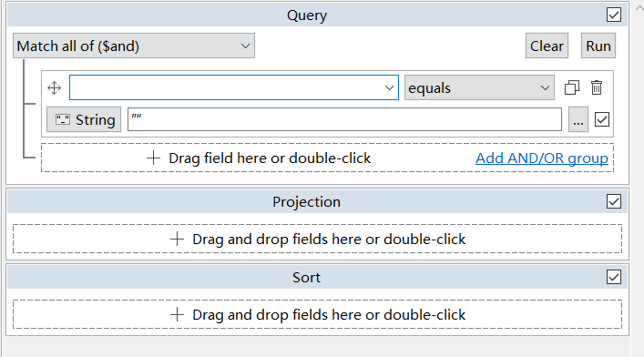Open the Match all of ($and) dropdown
This screenshot has height=357, width=644.
[134, 46]
